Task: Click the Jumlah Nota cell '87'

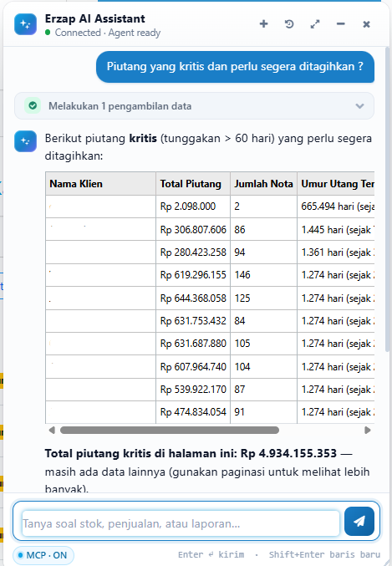Action: point(263,389)
